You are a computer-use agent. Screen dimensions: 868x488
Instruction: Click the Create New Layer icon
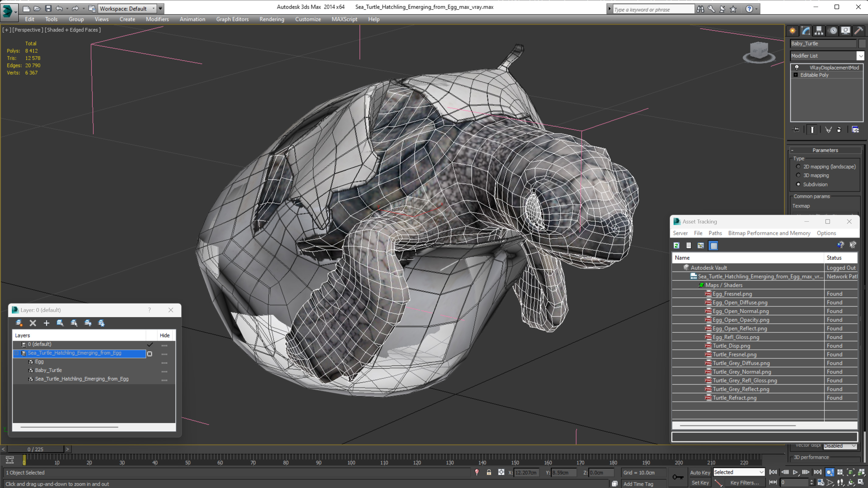click(x=19, y=323)
